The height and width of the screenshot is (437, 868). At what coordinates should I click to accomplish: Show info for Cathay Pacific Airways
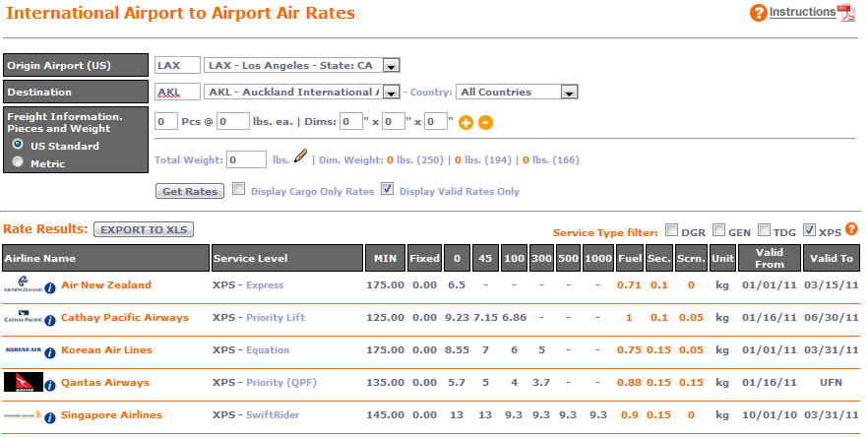pyautogui.click(x=50, y=321)
